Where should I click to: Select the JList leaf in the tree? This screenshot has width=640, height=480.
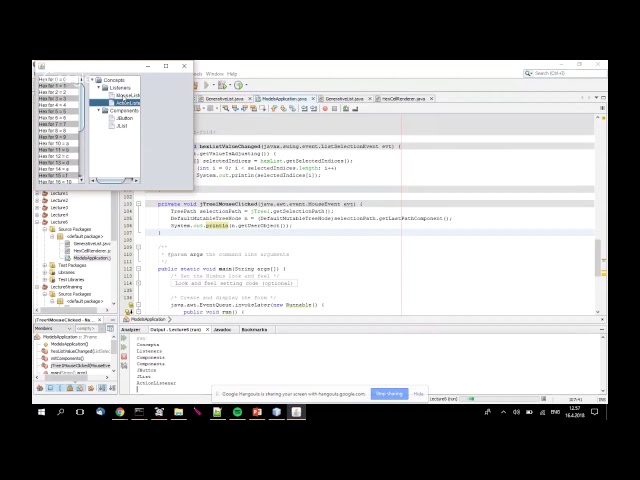122,126
